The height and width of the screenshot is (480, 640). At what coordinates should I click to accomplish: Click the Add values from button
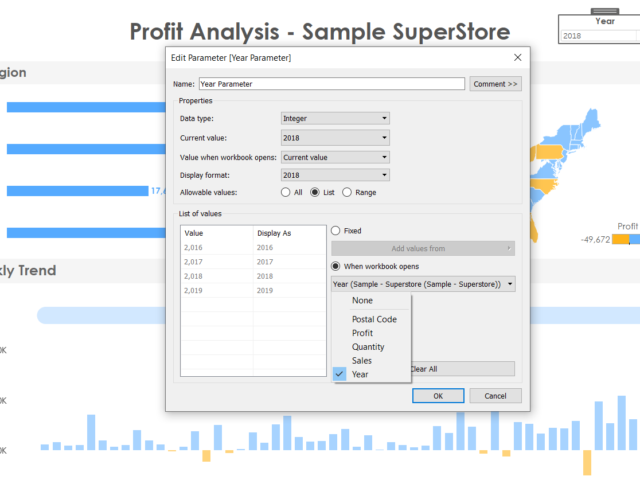[x=423, y=248]
